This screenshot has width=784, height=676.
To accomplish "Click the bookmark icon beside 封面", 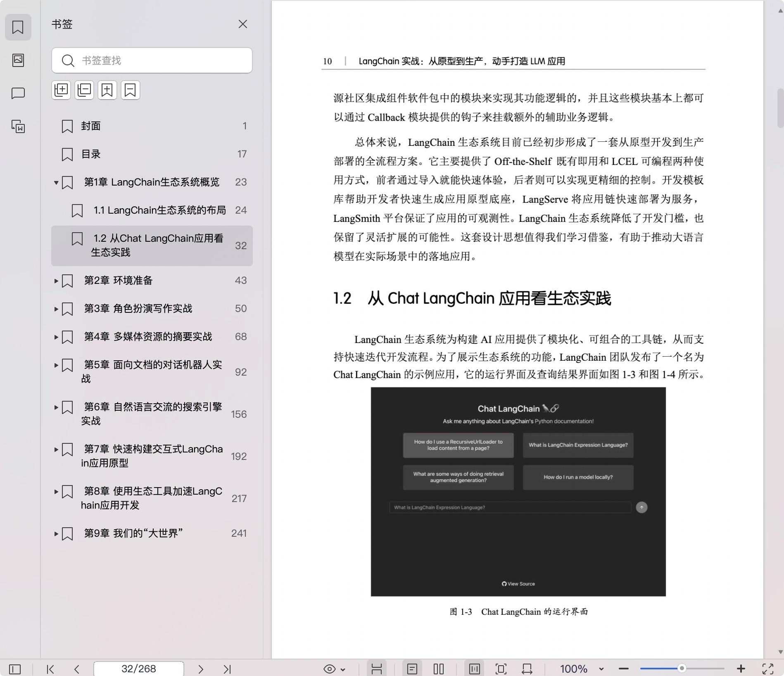I will tap(67, 126).
